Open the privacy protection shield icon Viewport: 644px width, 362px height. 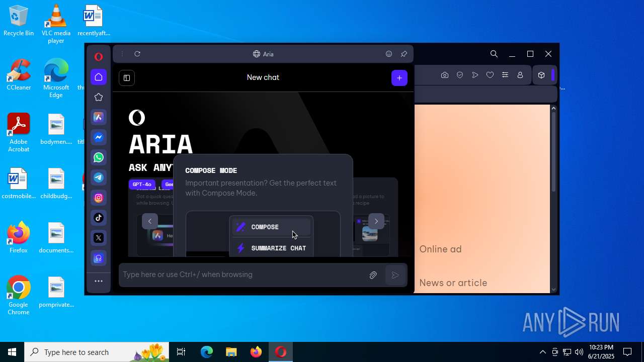(x=460, y=75)
